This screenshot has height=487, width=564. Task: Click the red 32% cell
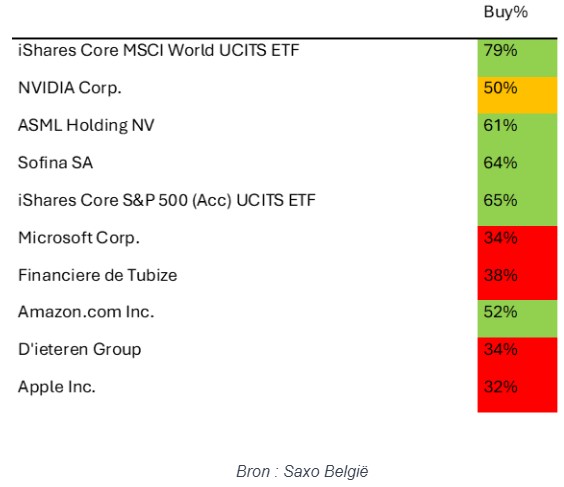pos(517,393)
